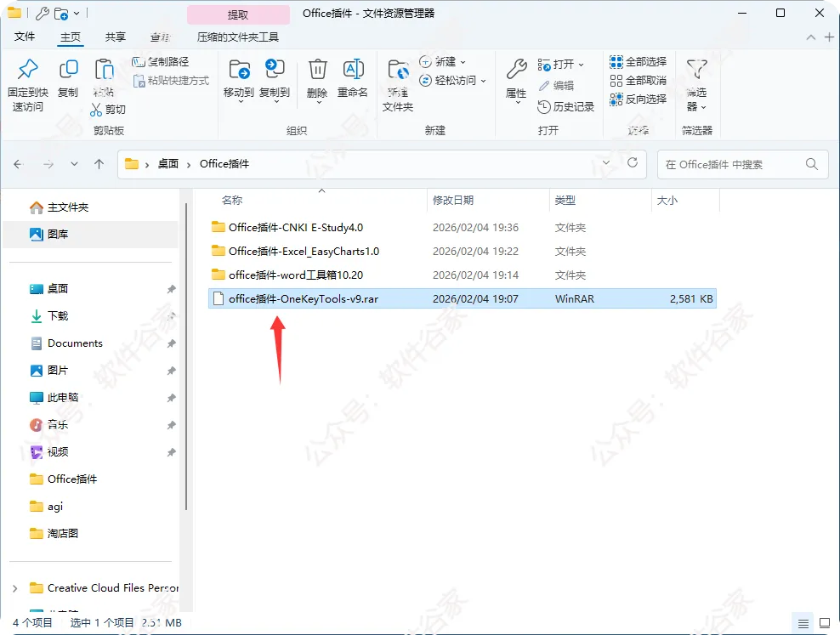Refresh the current folder view

coord(633,162)
